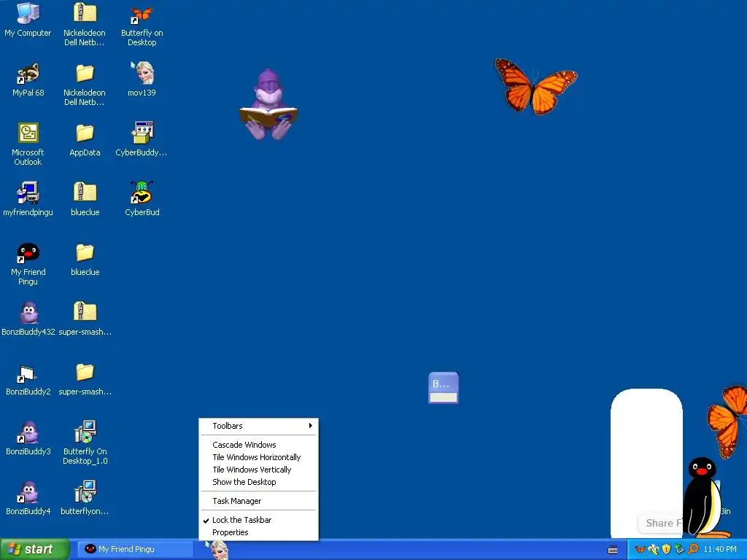Open the CyberBuddy... installer package
The image size is (747, 560).
[x=142, y=139]
